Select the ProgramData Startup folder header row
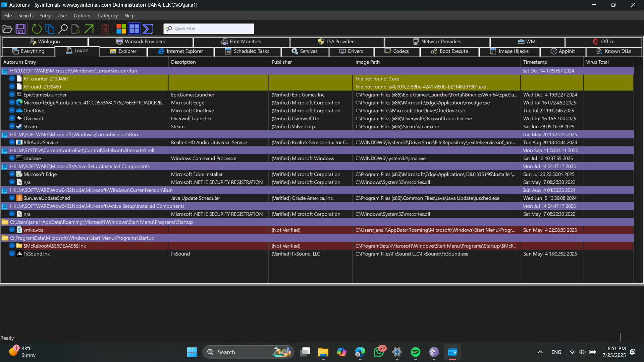 (x=317, y=238)
